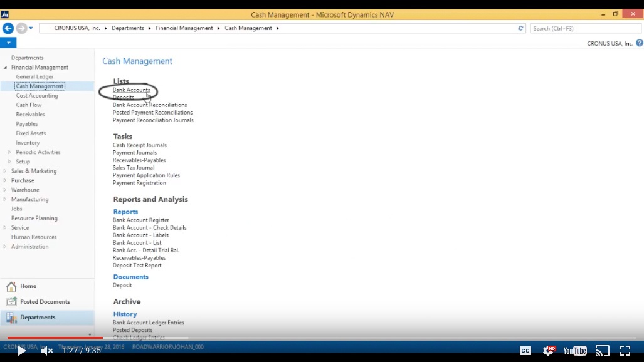Open Bank Account Reconciliations list
644x362 pixels.
pyautogui.click(x=150, y=105)
